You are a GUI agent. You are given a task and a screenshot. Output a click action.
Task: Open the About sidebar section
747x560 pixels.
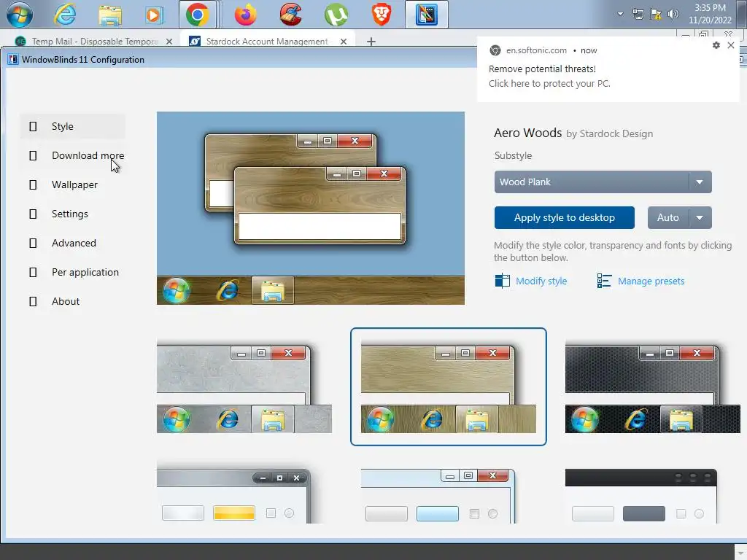(x=72, y=301)
